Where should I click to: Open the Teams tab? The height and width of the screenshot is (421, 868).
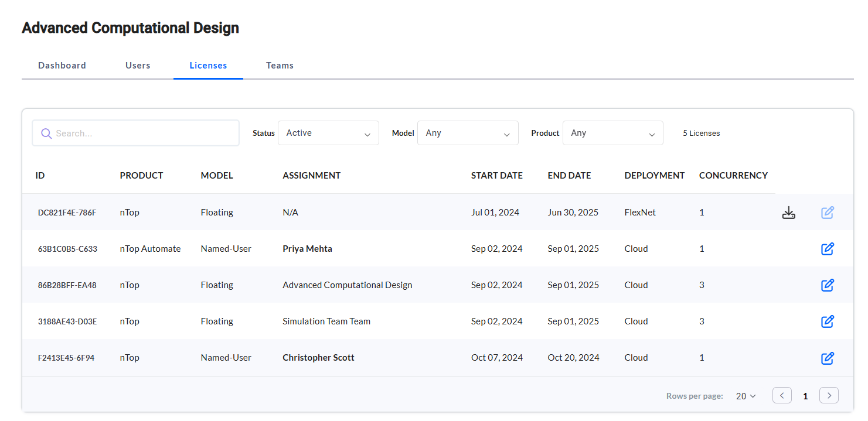tap(280, 66)
